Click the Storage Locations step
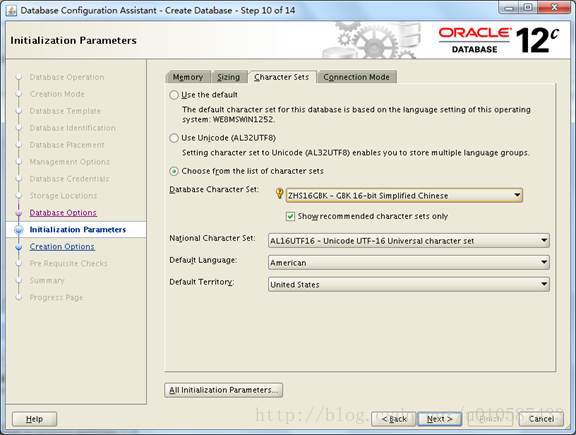Screen dimensions: 576x435 (63, 196)
